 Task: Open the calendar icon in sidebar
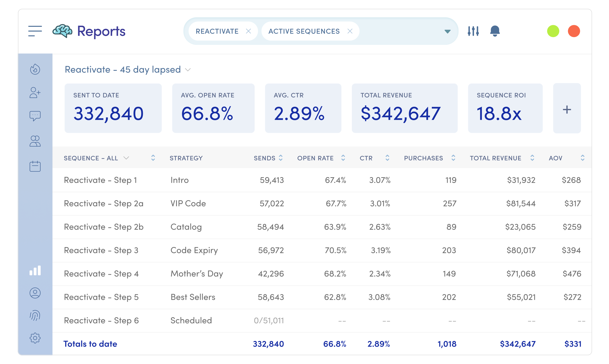pos(35,166)
